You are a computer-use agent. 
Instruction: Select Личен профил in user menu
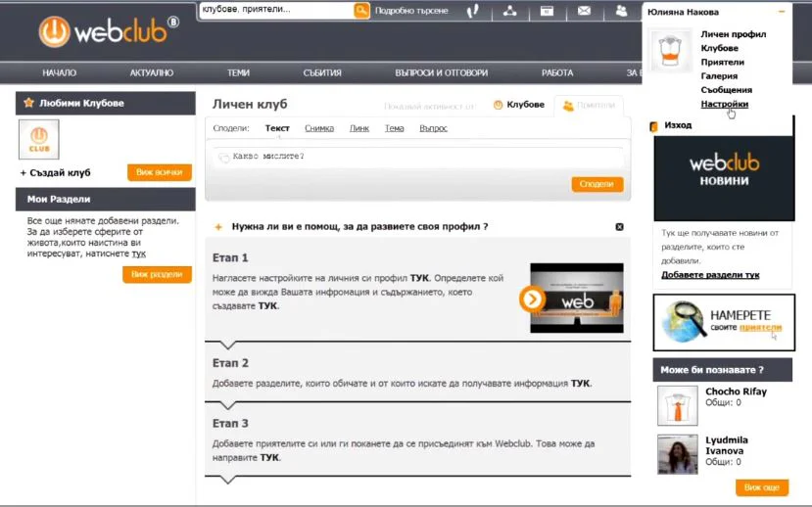pyautogui.click(x=734, y=34)
